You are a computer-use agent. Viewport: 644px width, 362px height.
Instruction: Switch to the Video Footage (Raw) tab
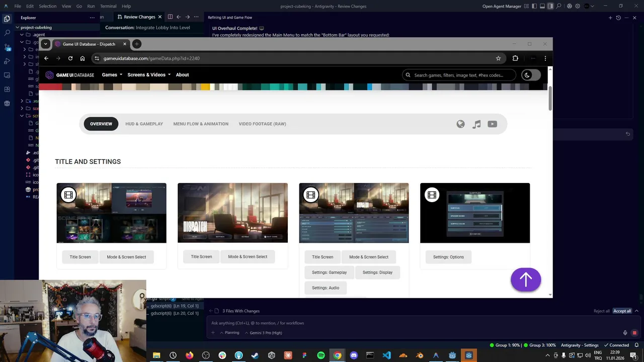(x=262, y=124)
